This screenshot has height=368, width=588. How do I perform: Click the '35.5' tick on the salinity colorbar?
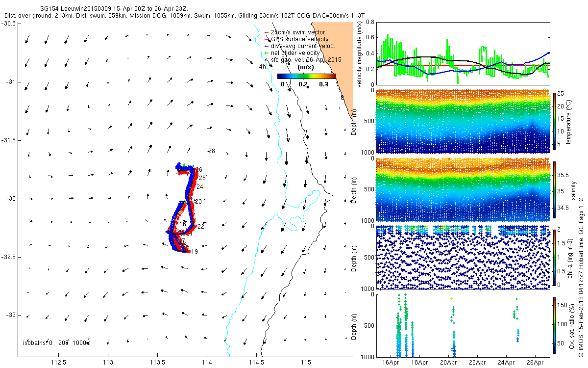pyautogui.click(x=563, y=175)
